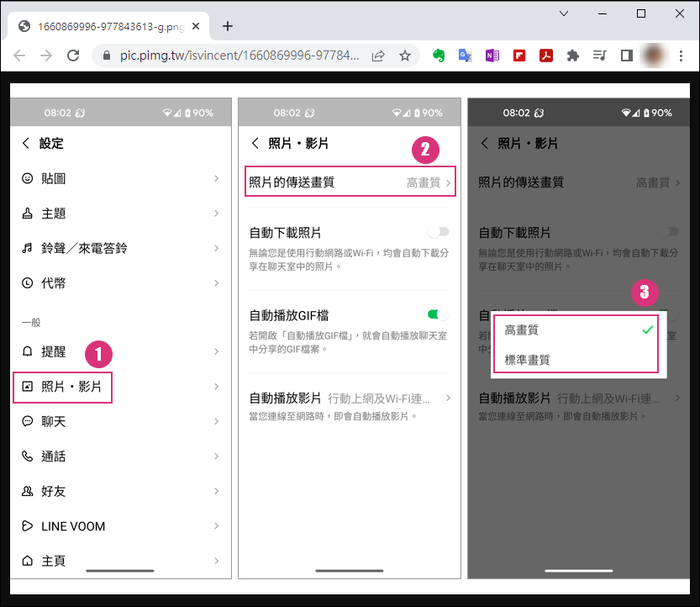Bookmark this page with the star icon

click(405, 55)
